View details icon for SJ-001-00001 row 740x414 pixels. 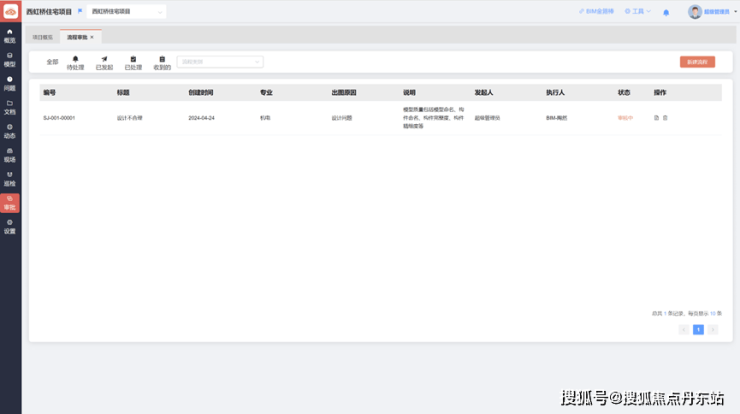coord(656,118)
